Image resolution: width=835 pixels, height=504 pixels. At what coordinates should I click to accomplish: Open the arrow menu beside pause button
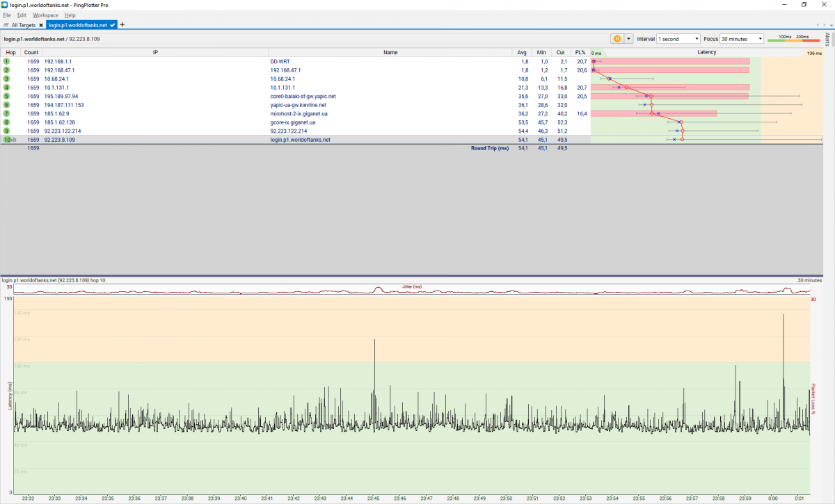click(x=629, y=39)
